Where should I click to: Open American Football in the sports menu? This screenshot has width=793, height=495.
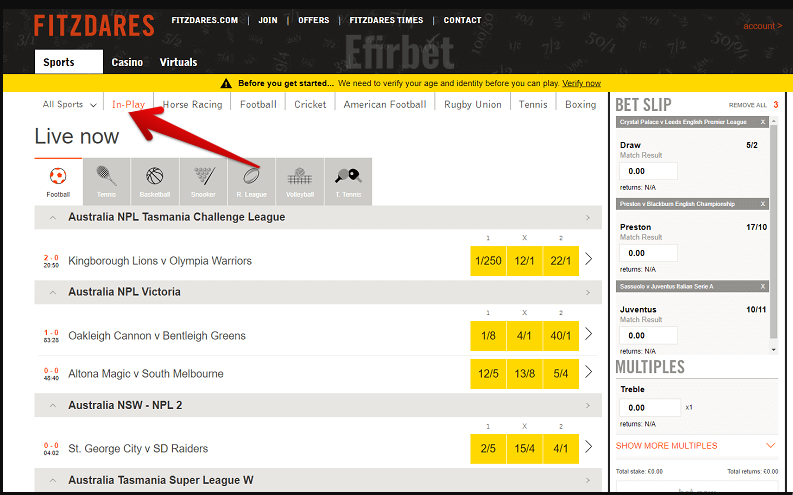[385, 104]
